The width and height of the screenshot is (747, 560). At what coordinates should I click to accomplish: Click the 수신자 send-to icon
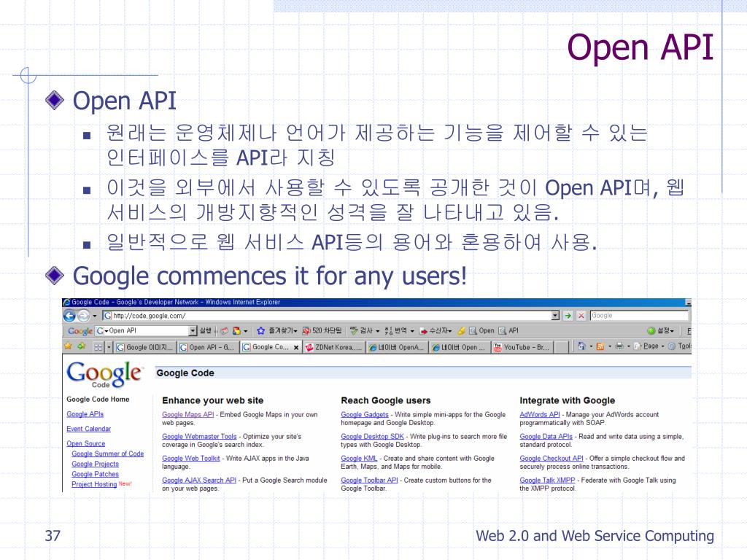tap(424, 331)
